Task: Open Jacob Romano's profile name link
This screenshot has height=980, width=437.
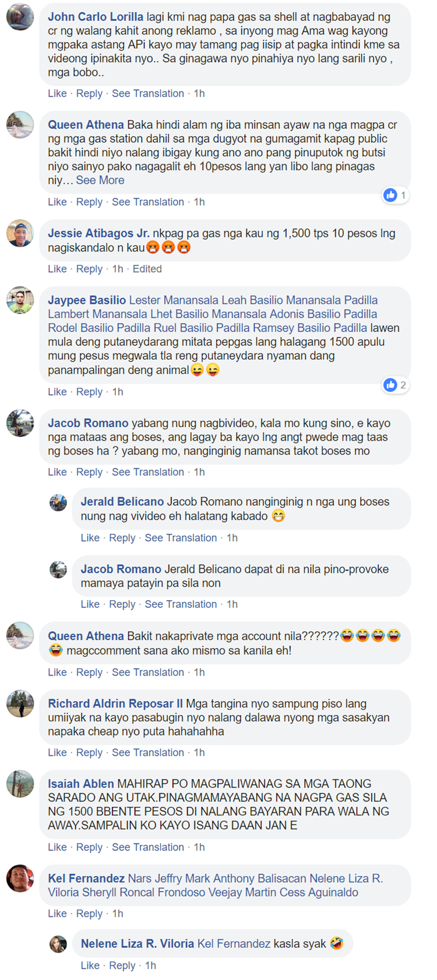Action: [88, 423]
